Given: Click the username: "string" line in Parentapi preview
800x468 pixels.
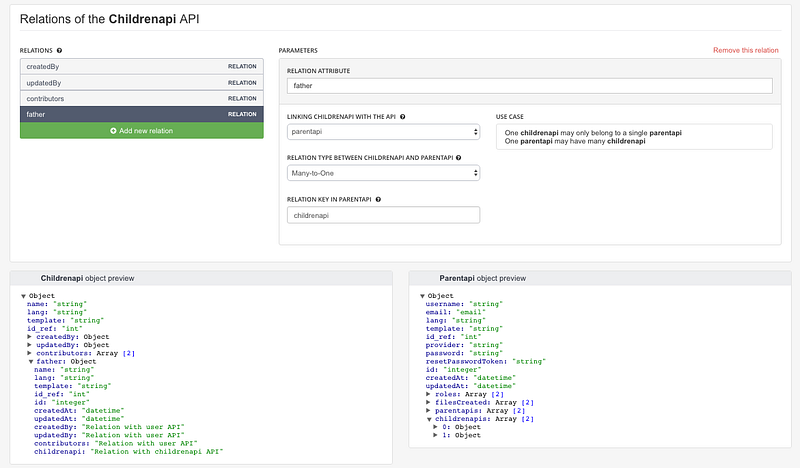Looking at the screenshot, I should [464, 304].
